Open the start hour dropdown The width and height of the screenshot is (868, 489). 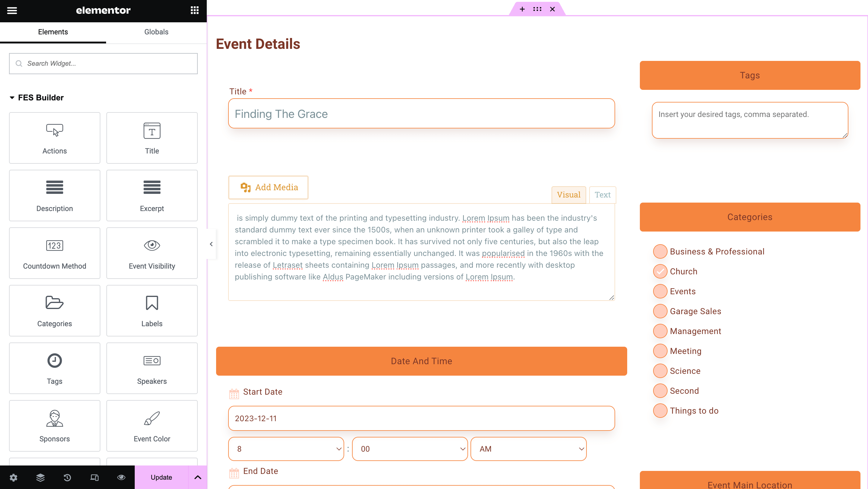point(286,449)
